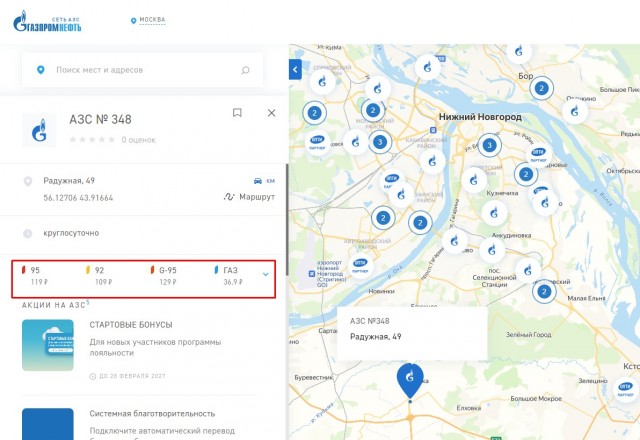Click the 'Зелёный Город' map label

tap(529, 334)
